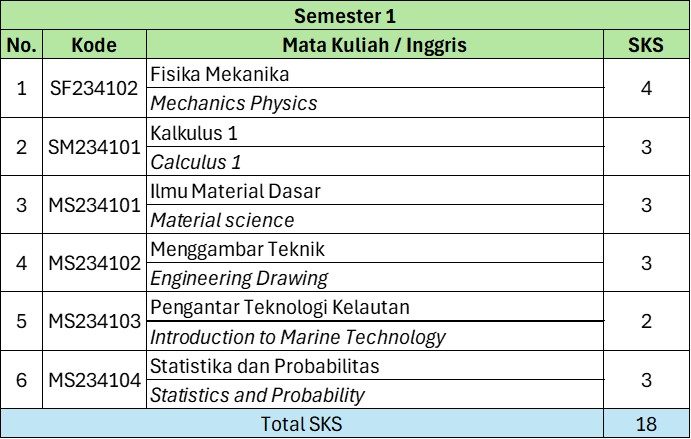Click the Statistics and Probability cell
This screenshot has width=691, height=439.
[257, 395]
